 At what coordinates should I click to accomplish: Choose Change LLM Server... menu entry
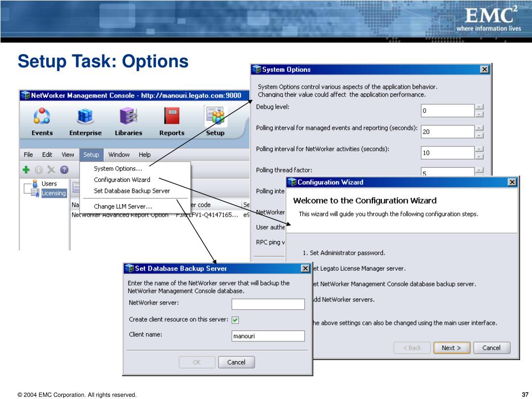tap(123, 206)
